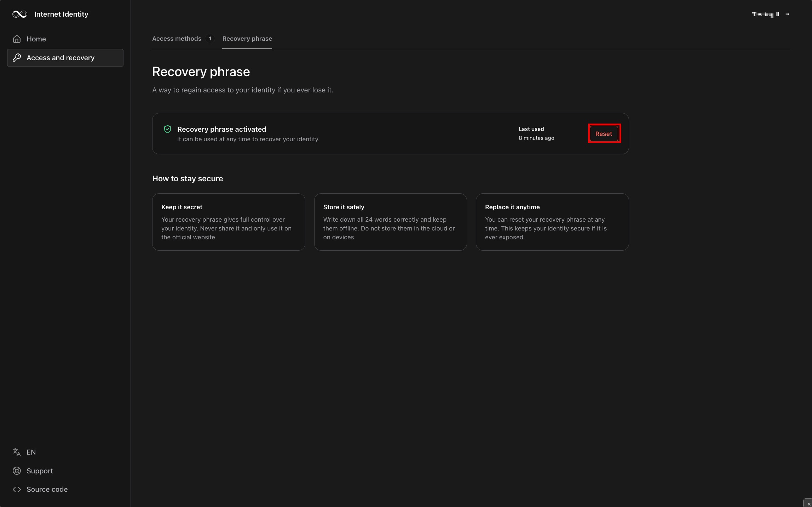Click the "1" badge next to Access methods
Viewport: 812px width, 507px height.
coord(210,39)
